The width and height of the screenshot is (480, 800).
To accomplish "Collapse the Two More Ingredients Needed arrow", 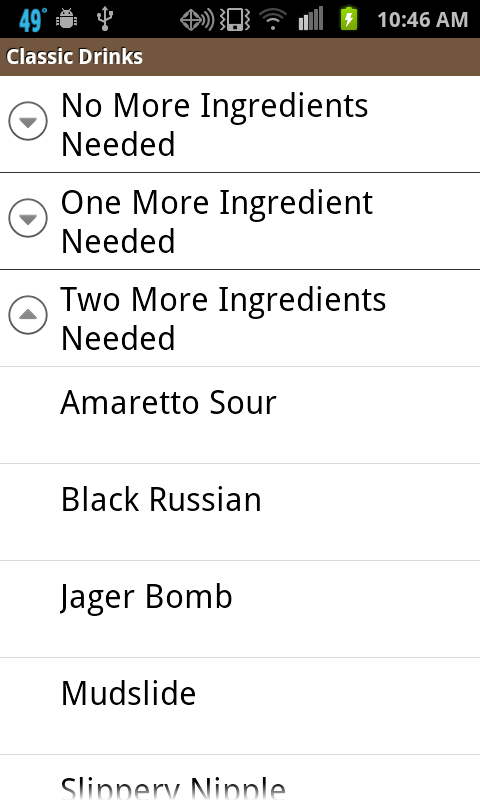I will coord(28,315).
